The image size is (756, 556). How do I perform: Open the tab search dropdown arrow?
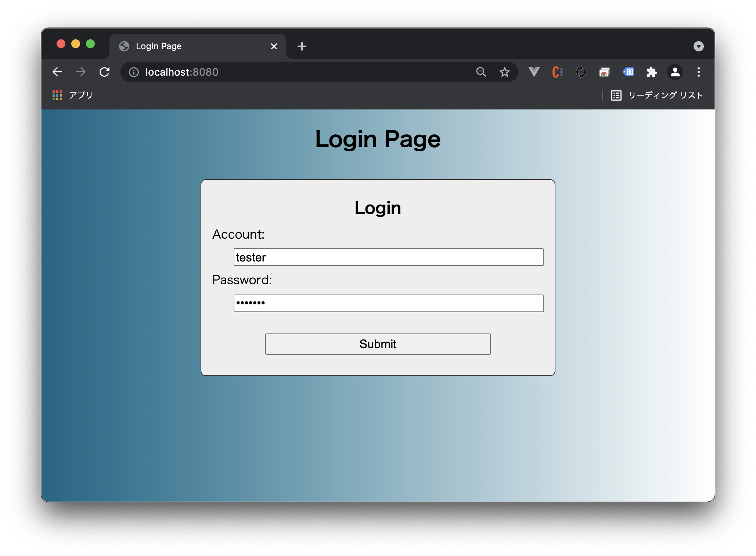point(698,46)
